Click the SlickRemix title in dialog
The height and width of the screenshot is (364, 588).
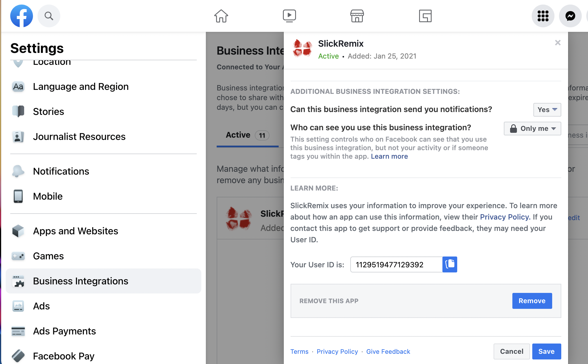pos(341,44)
